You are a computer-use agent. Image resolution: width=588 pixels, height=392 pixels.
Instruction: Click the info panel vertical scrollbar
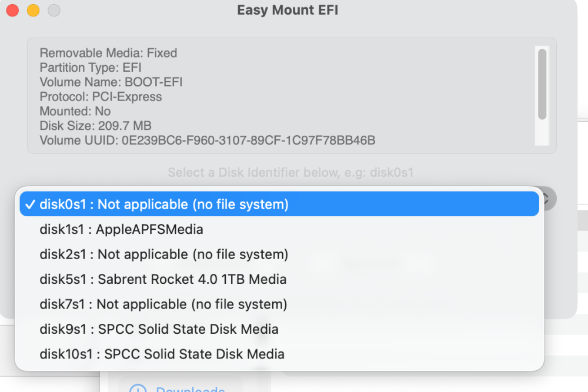point(542,84)
